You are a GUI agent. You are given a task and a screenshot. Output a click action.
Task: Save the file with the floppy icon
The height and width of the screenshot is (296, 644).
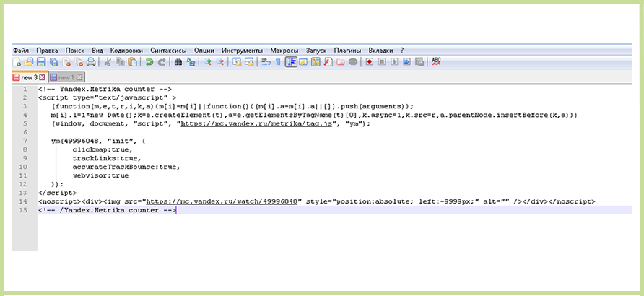41,62
